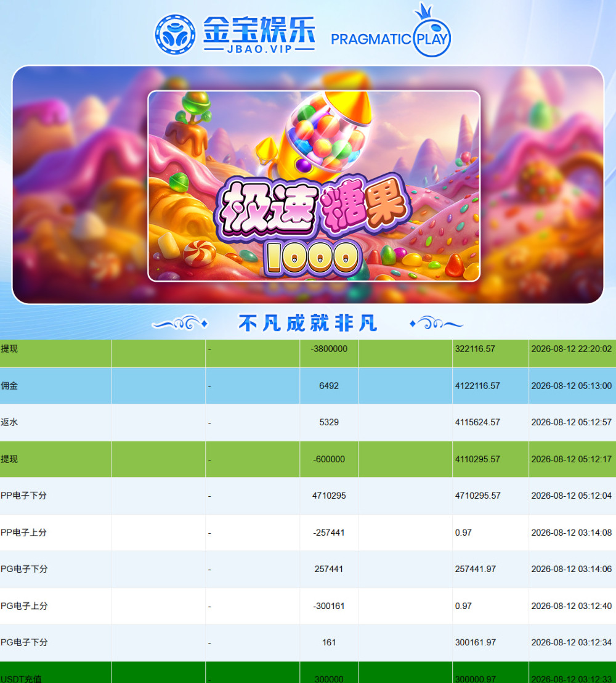Select the positive 257441 amount cell
616x683 pixels.
point(329,570)
